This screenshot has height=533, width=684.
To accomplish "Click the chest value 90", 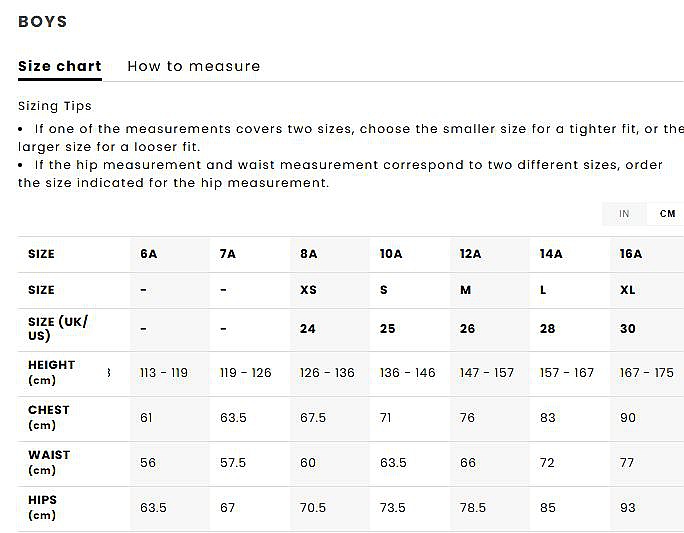I will [628, 418].
